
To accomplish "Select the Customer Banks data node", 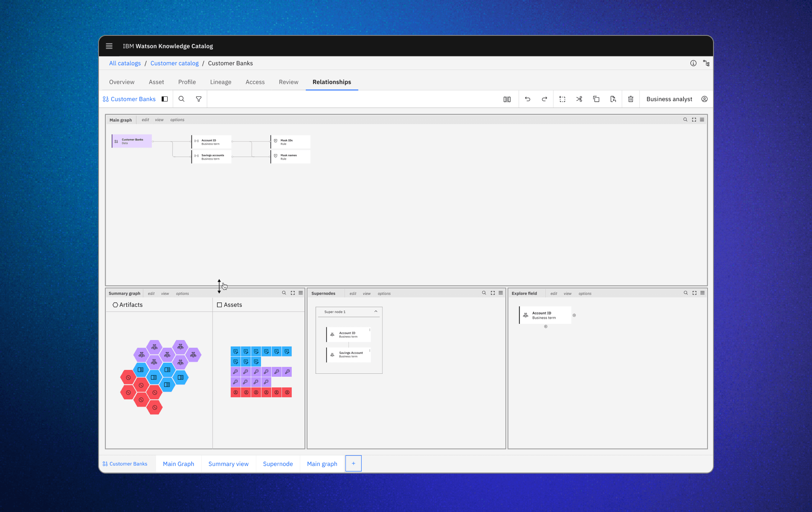I will pos(132,141).
